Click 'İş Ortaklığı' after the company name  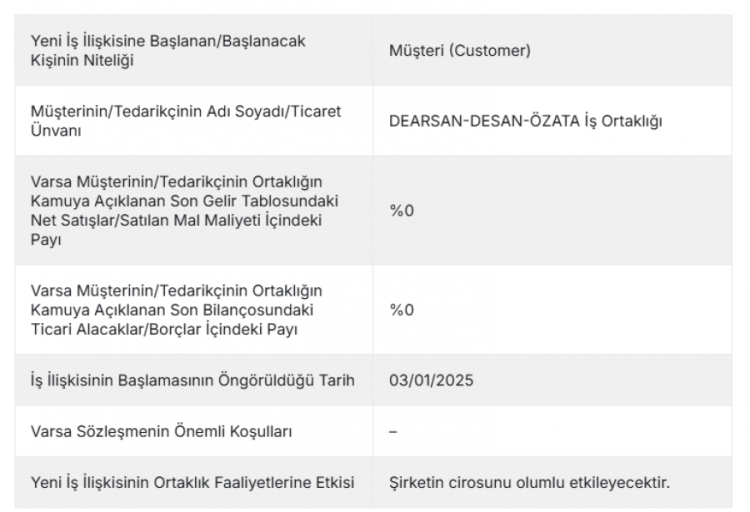coord(624,121)
